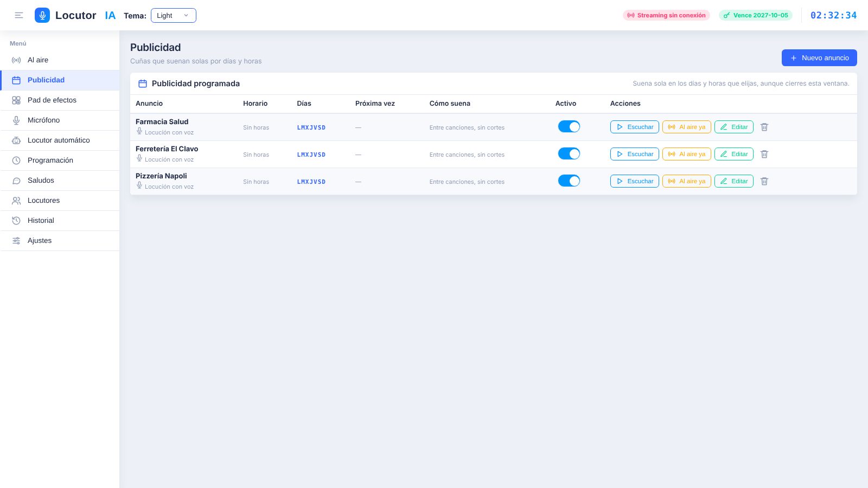This screenshot has height=488, width=868.
Task: Collapse sidebar with hamburger menu icon
Action: (x=19, y=15)
